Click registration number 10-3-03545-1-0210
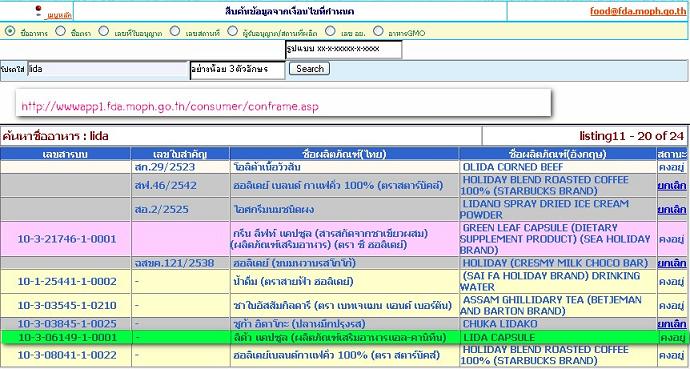The image size is (690, 369). click(67, 306)
